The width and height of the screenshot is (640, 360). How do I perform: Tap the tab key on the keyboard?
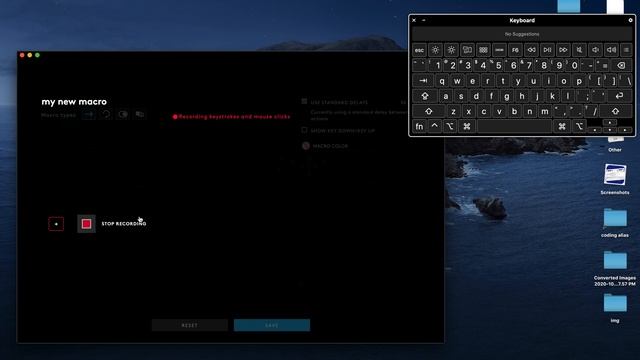coord(423,81)
